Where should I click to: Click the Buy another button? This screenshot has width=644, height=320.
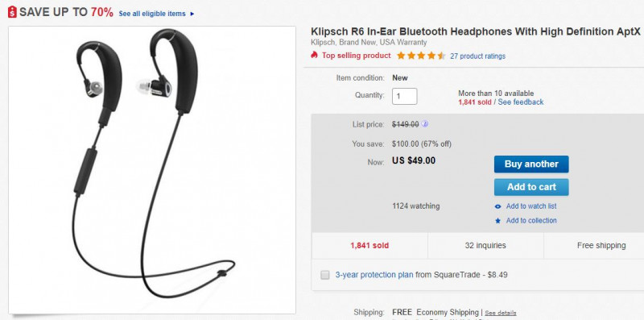tap(531, 164)
